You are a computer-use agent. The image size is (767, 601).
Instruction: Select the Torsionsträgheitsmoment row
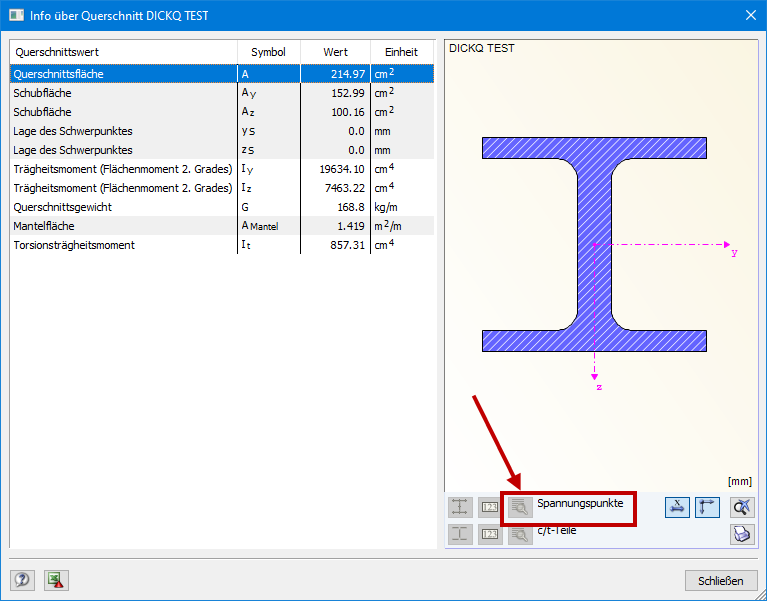222,245
